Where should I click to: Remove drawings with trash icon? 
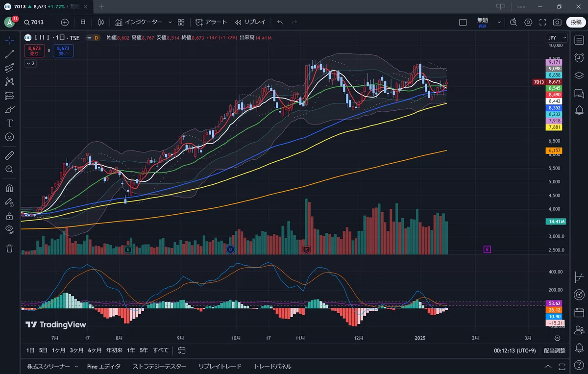[9, 249]
